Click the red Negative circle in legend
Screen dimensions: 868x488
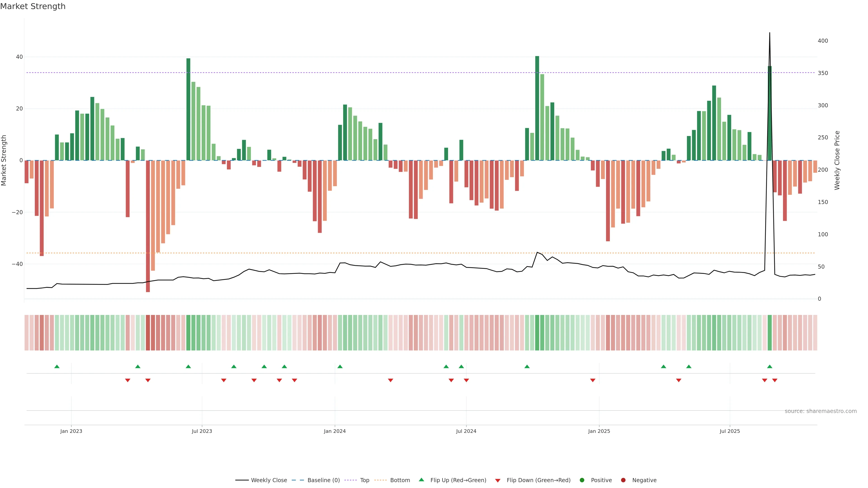click(623, 480)
